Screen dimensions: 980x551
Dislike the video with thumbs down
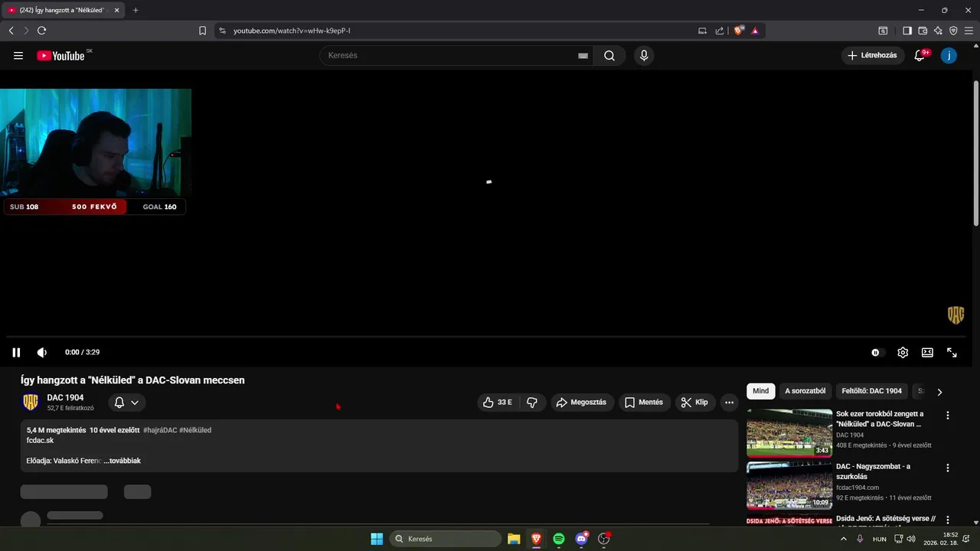tap(533, 403)
